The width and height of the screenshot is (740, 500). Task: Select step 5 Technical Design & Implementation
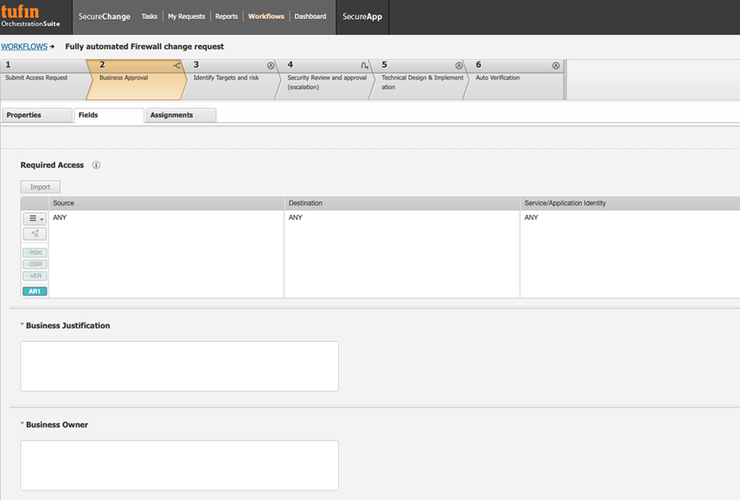419,79
